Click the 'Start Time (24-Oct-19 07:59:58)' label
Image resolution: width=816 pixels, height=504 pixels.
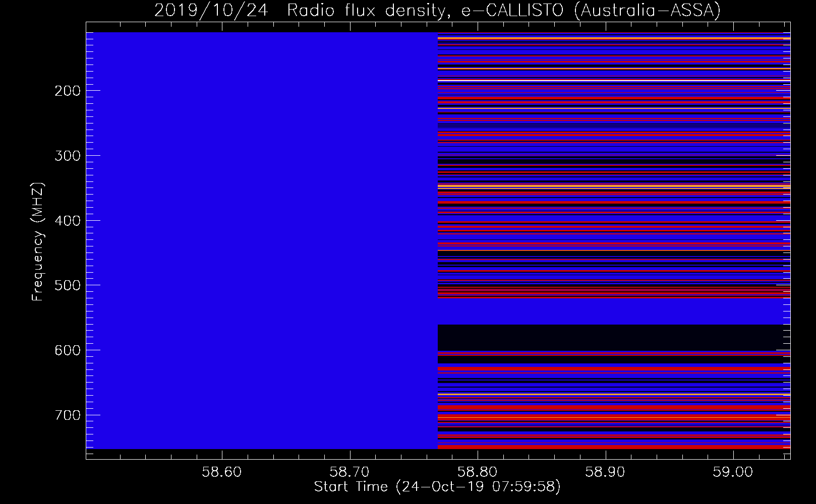point(437,486)
